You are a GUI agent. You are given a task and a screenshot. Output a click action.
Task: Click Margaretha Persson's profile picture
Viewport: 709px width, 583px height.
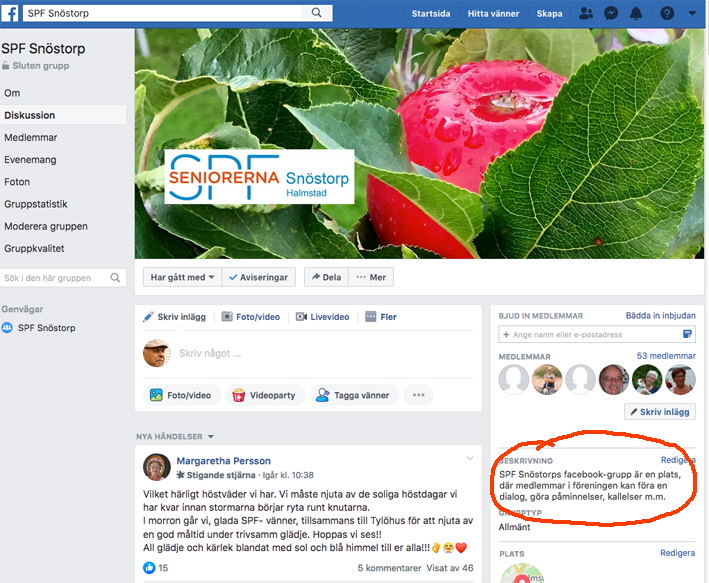157,467
